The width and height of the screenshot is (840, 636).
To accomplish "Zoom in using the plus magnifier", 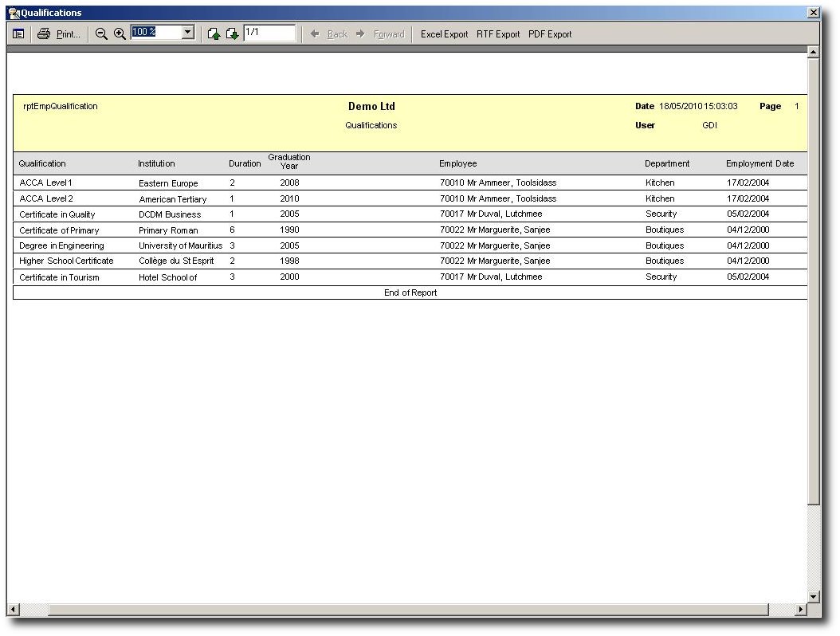I will (x=120, y=34).
